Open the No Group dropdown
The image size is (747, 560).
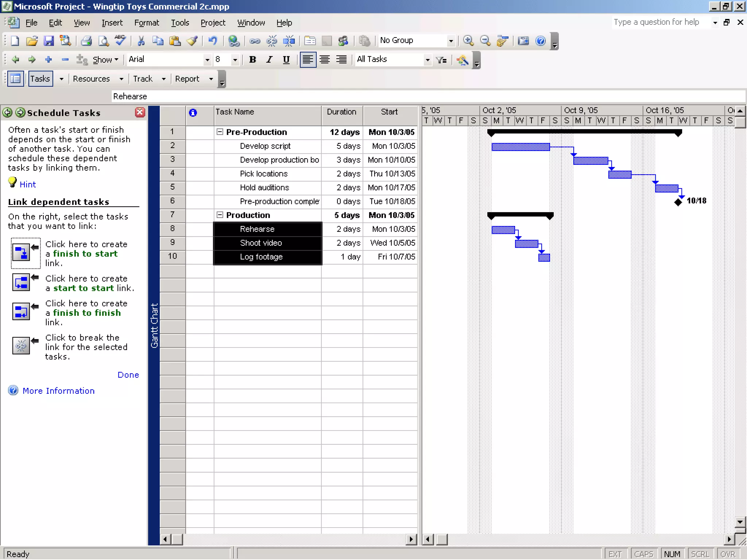click(x=451, y=41)
